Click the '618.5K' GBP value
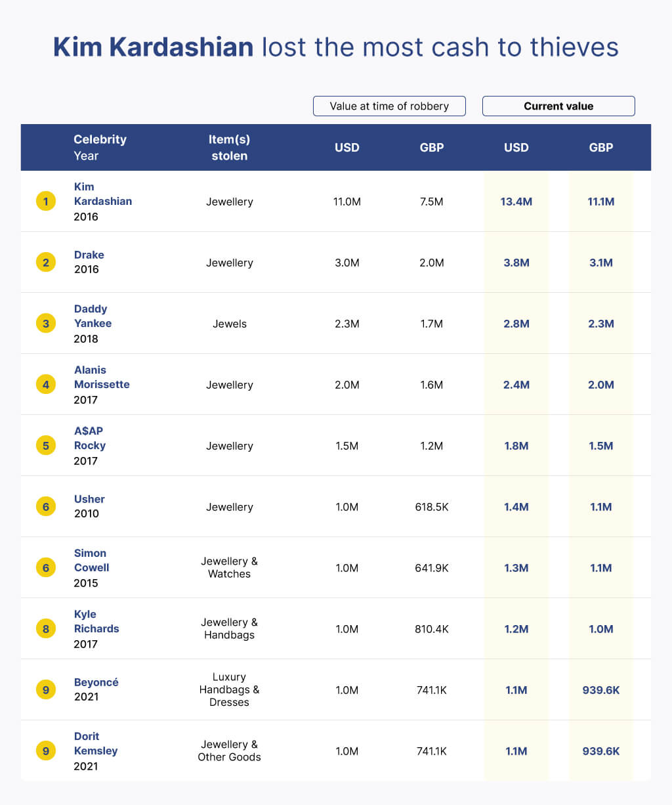The image size is (672, 805). click(x=432, y=507)
